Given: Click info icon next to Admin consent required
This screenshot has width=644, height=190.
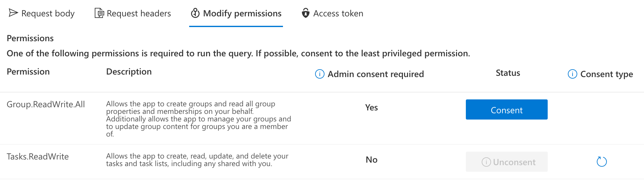Looking at the screenshot, I should click(319, 74).
